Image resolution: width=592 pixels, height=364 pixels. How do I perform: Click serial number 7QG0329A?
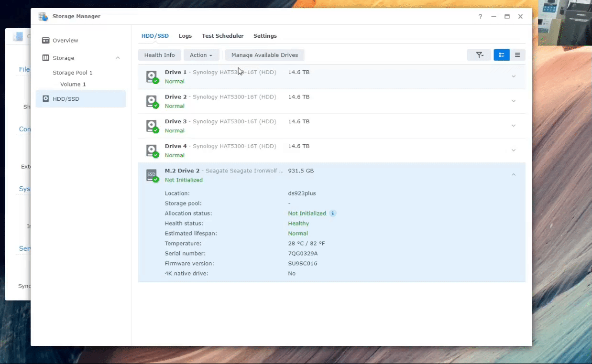tap(303, 254)
